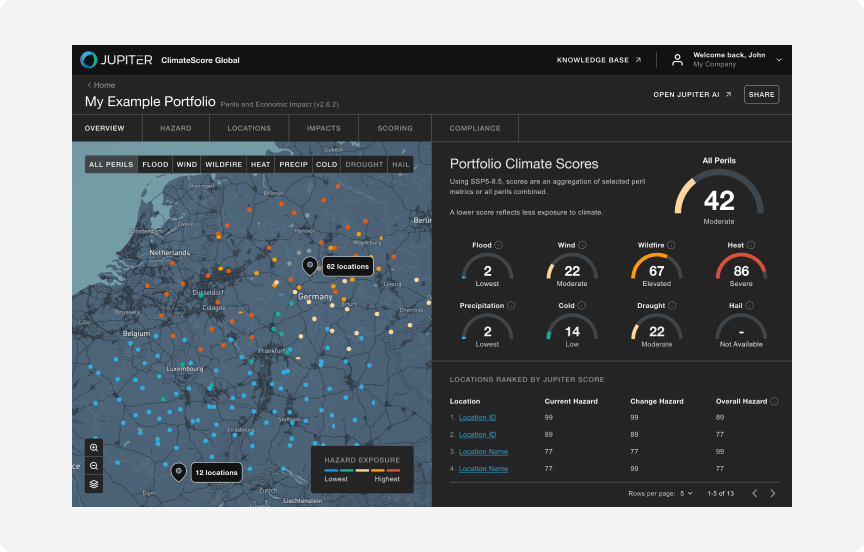The width and height of the screenshot is (864, 552).
Task: Go to the previous table page
Action: coord(755,494)
